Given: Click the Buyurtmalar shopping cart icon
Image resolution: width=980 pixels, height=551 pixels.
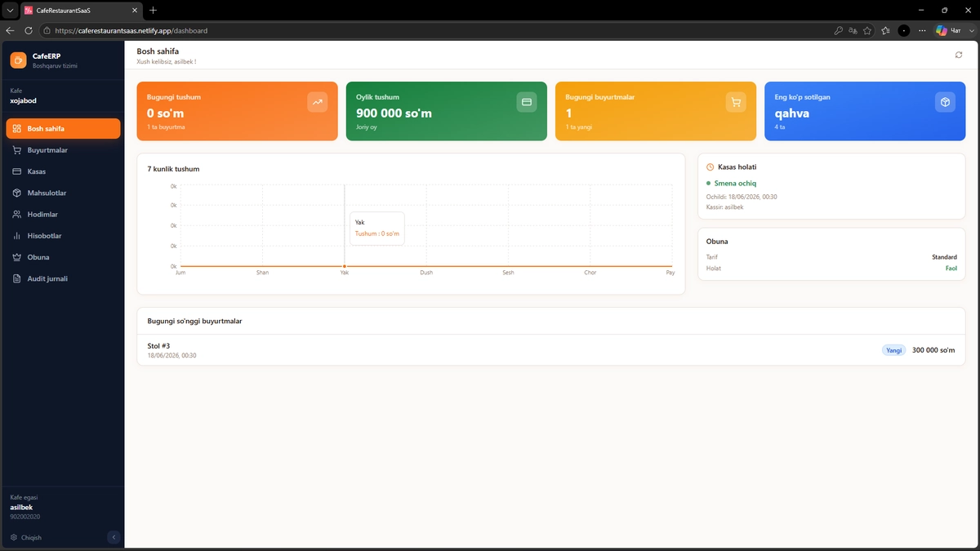Looking at the screenshot, I should pyautogui.click(x=17, y=150).
